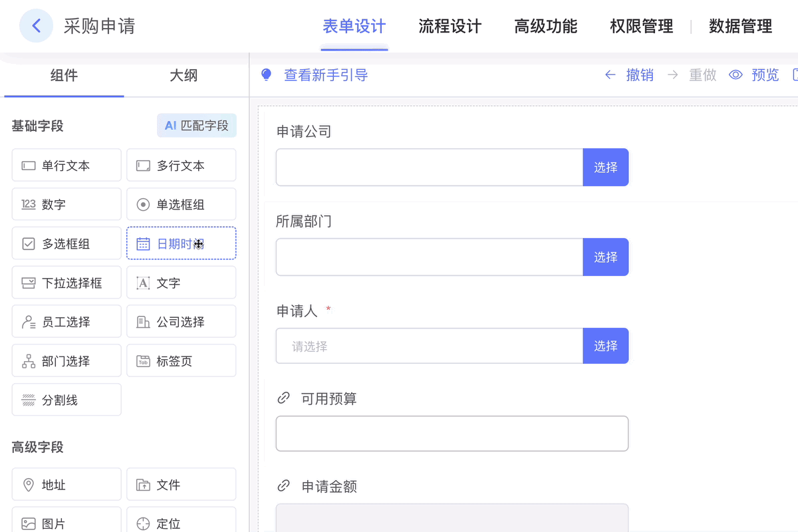Pick the 地址 address component
Viewport: 798px width, 532px height.
(x=66, y=485)
